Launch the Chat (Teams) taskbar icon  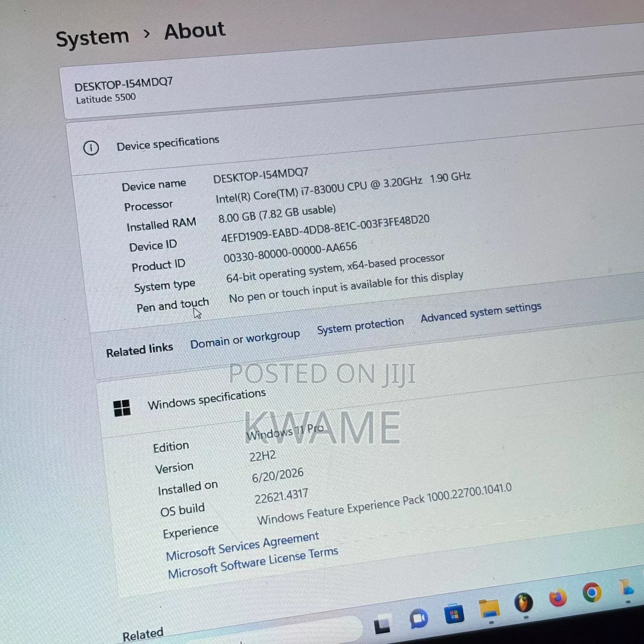pos(418,619)
